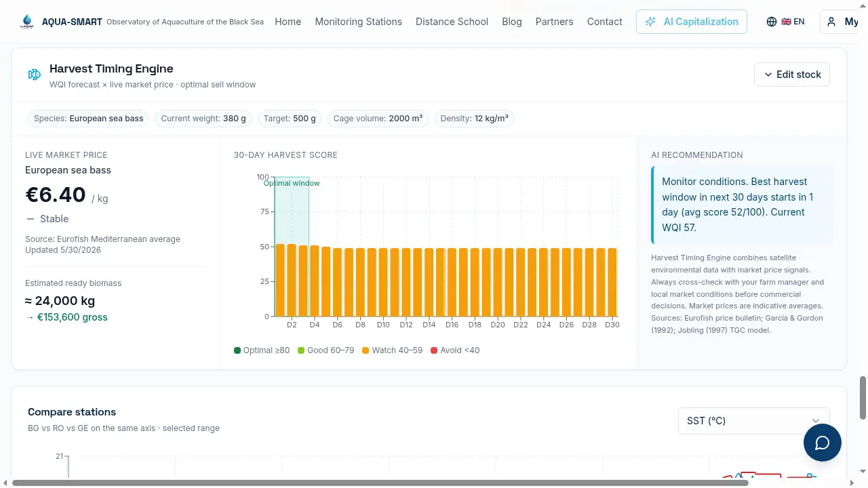Click the dark green Optimal ≥80 legend swatch
This screenshot has width=868, height=488.
click(x=237, y=350)
